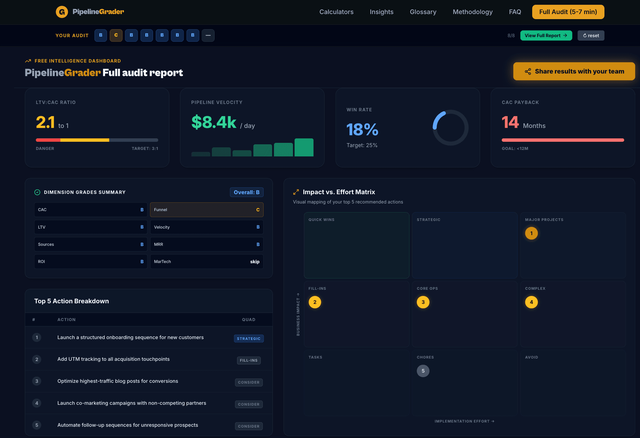Select the highlighted Funnel grade row

[207, 210]
